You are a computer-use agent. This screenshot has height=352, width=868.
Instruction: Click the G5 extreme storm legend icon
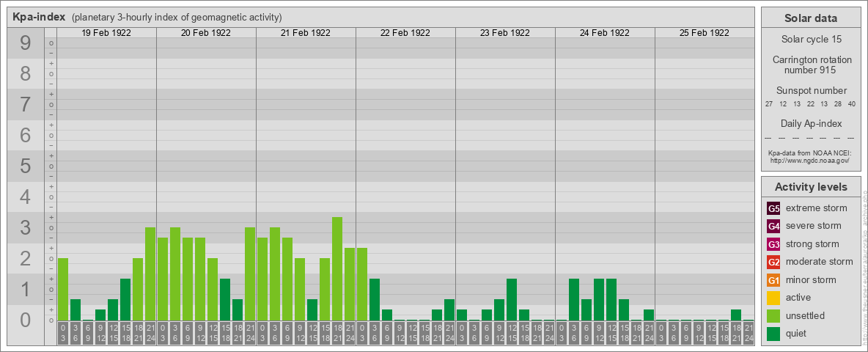[773, 208]
